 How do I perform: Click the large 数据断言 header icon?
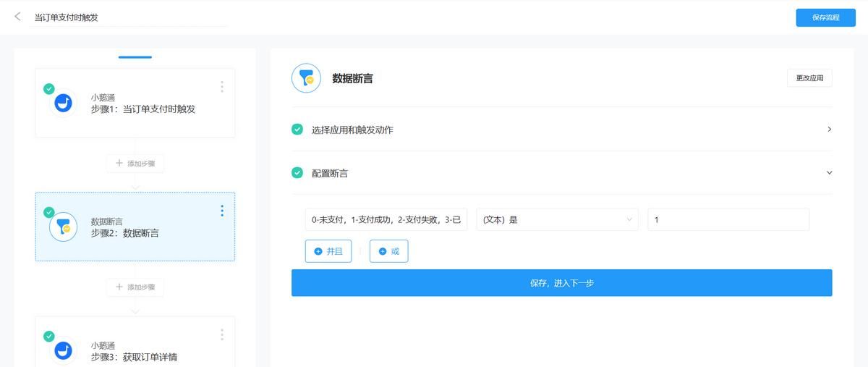pos(306,78)
